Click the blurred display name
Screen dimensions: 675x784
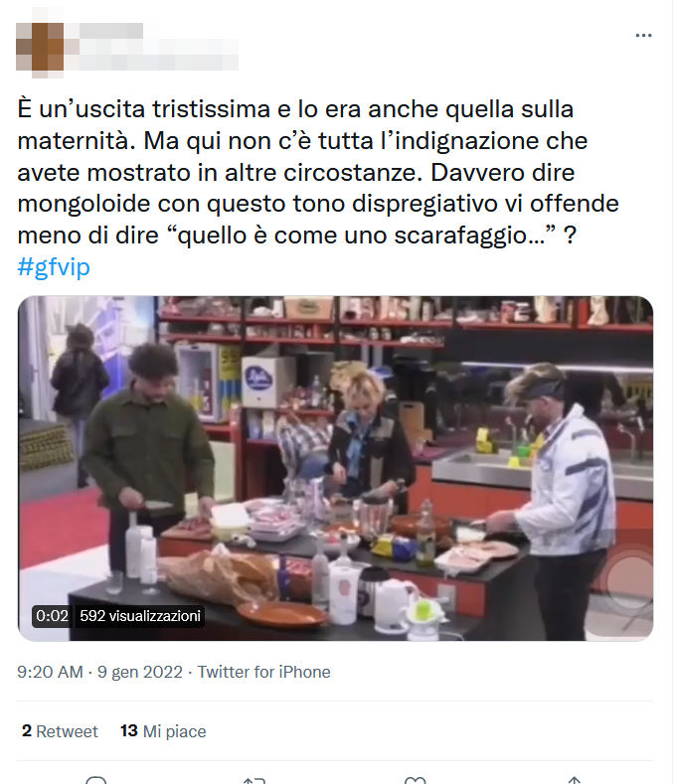pyautogui.click(x=111, y=31)
